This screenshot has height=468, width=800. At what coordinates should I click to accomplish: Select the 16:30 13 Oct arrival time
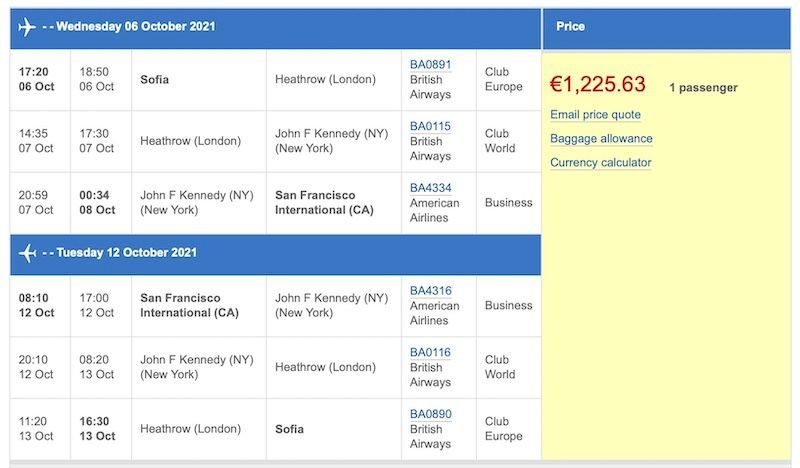click(x=97, y=429)
